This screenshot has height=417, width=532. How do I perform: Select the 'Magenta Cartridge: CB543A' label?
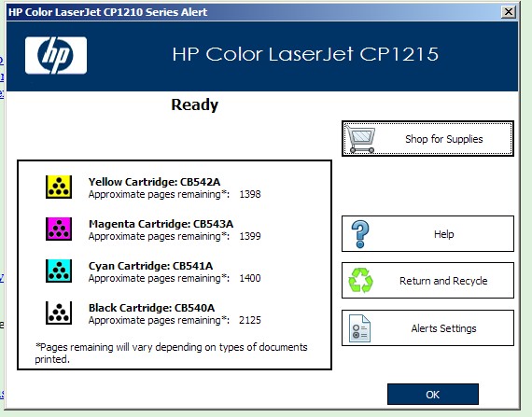(x=161, y=224)
